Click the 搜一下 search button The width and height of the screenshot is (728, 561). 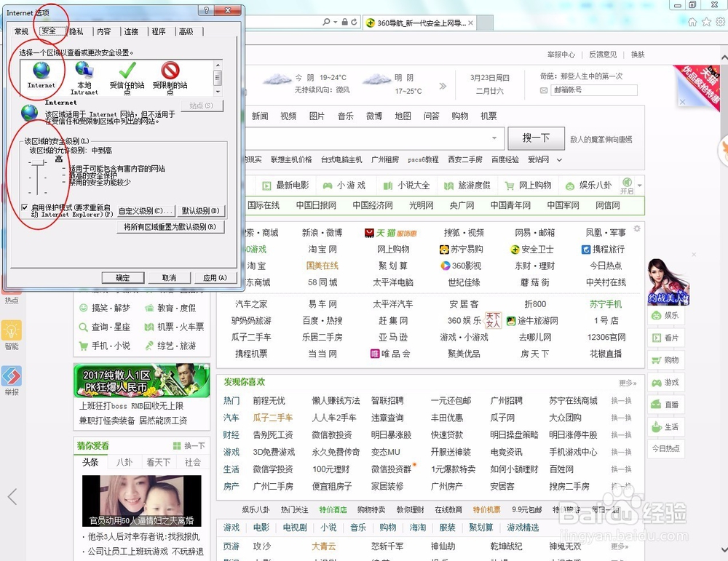click(536, 138)
